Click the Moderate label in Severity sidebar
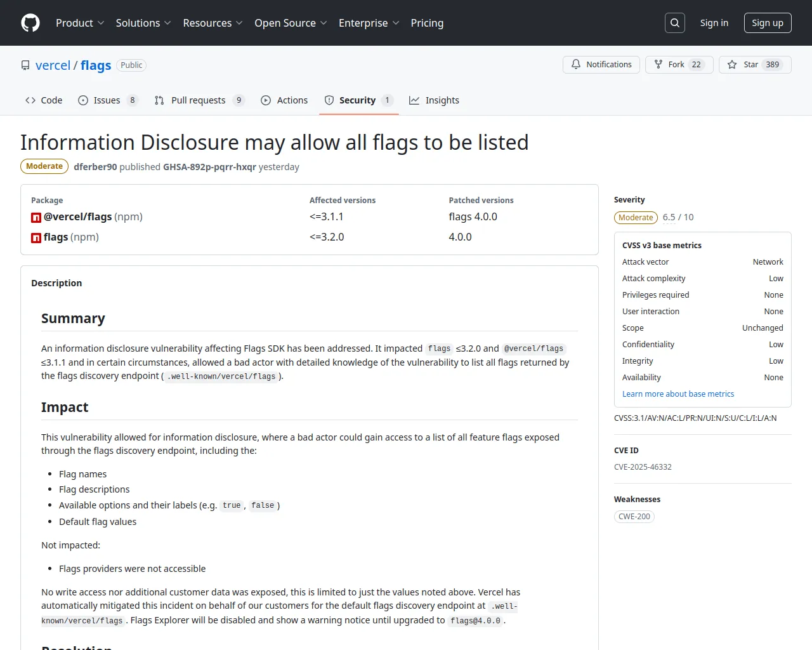The width and height of the screenshot is (812, 650). pos(636,218)
